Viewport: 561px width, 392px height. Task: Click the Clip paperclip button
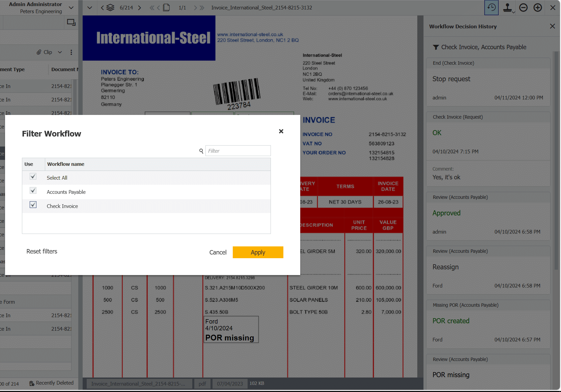point(45,52)
